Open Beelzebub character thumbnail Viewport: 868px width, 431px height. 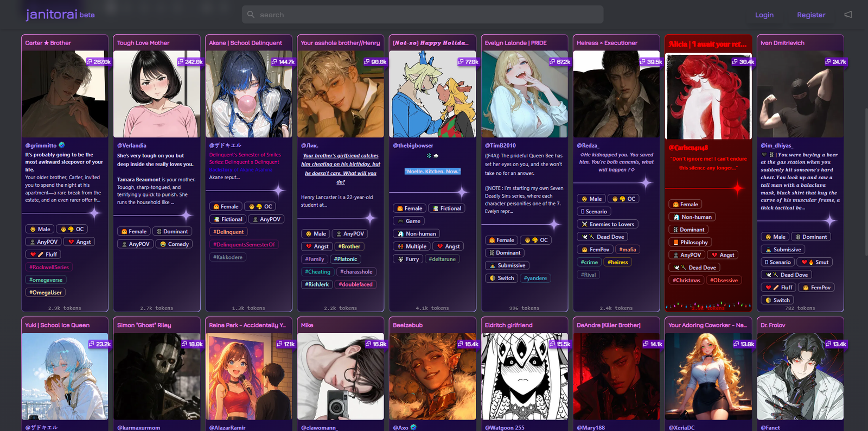432,376
